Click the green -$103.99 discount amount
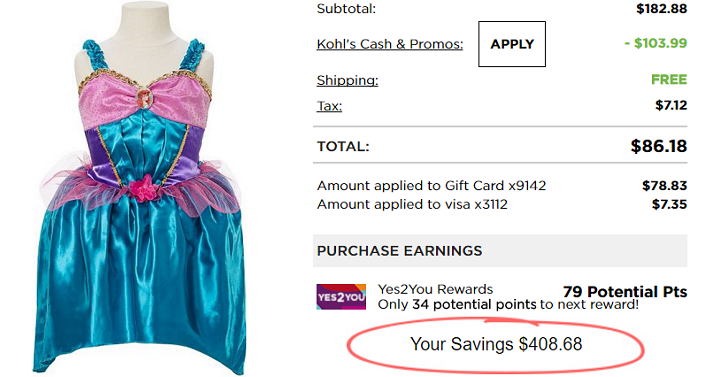 point(656,43)
